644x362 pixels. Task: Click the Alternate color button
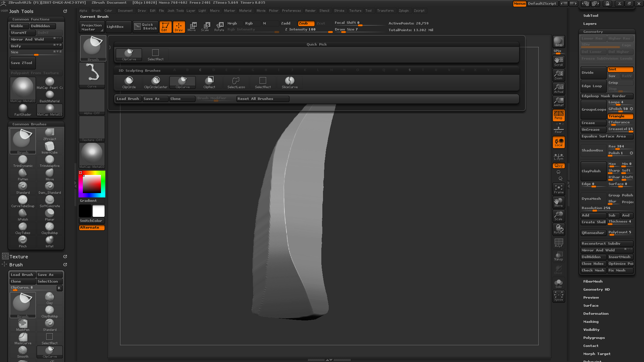point(92,228)
